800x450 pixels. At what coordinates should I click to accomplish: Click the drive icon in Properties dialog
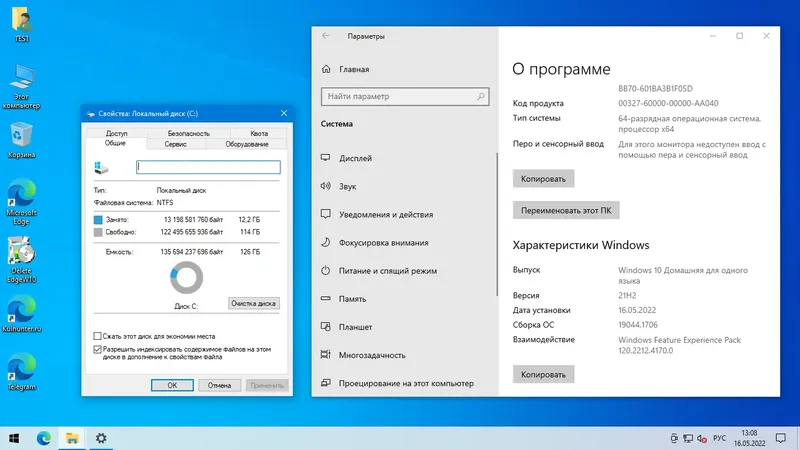101,167
